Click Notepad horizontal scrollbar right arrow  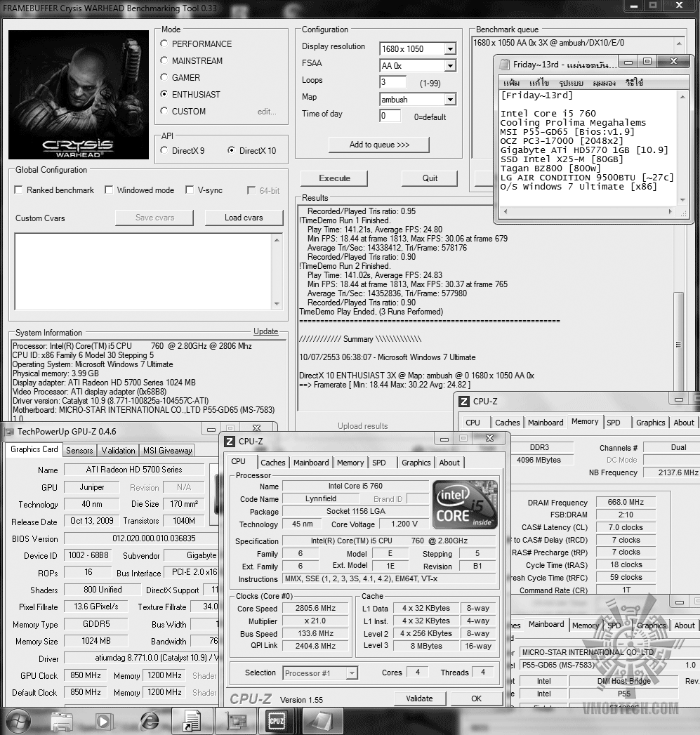[x=671, y=212]
